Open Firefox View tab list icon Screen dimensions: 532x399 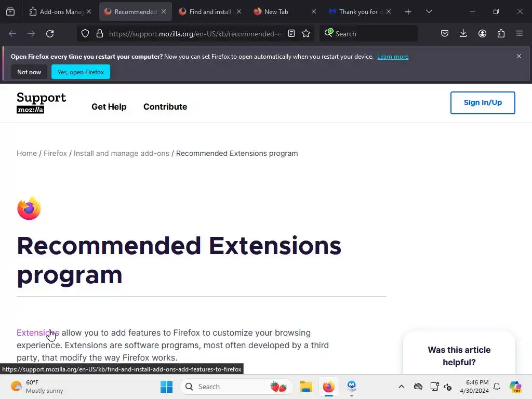click(x=10, y=12)
